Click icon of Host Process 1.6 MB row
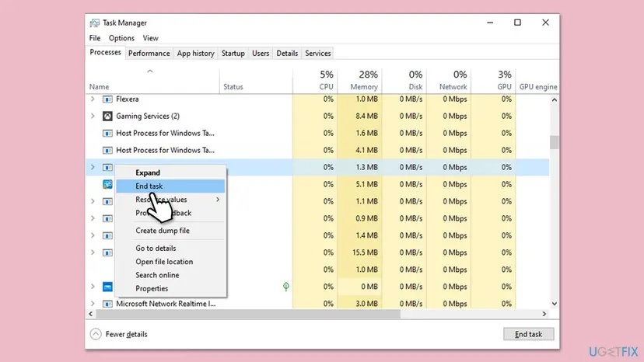 pyautogui.click(x=107, y=134)
